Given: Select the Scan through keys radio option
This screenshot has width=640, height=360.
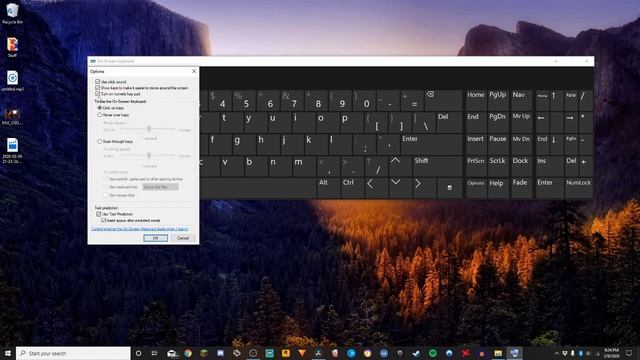Looking at the screenshot, I should tap(100, 141).
